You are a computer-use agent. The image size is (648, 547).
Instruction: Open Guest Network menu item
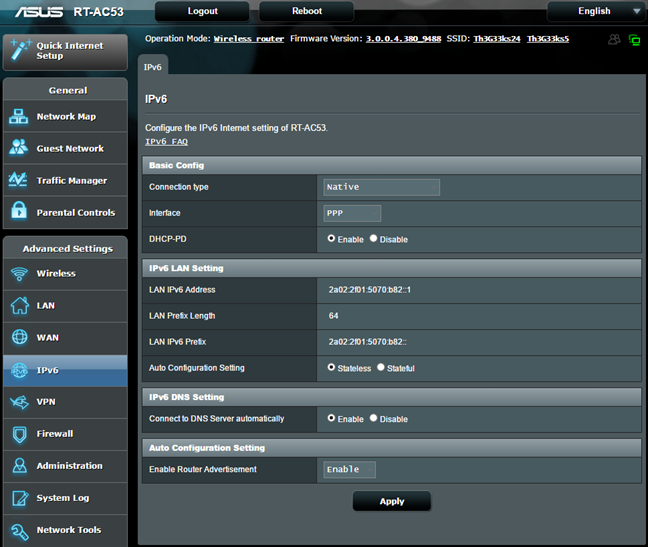click(65, 148)
